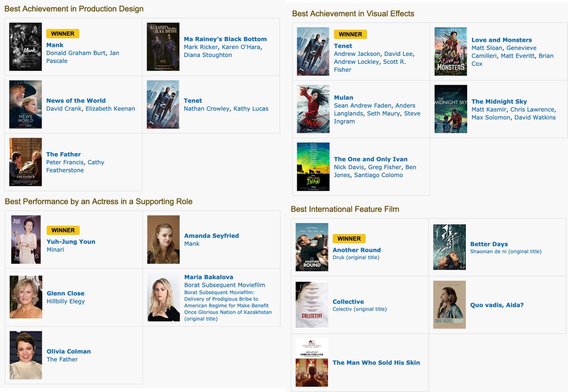Click Another Round poster thumbnail

pos(312,247)
